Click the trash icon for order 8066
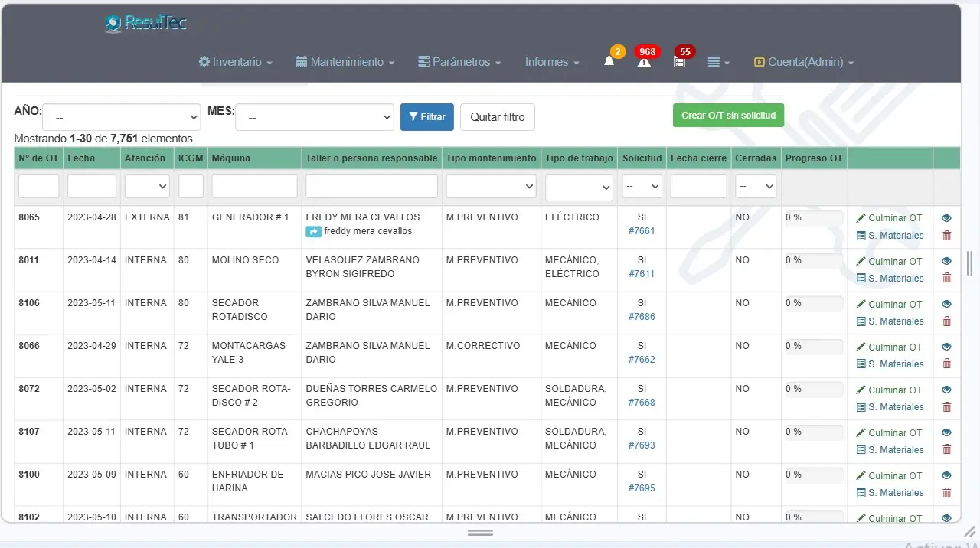980x548 pixels. click(946, 364)
